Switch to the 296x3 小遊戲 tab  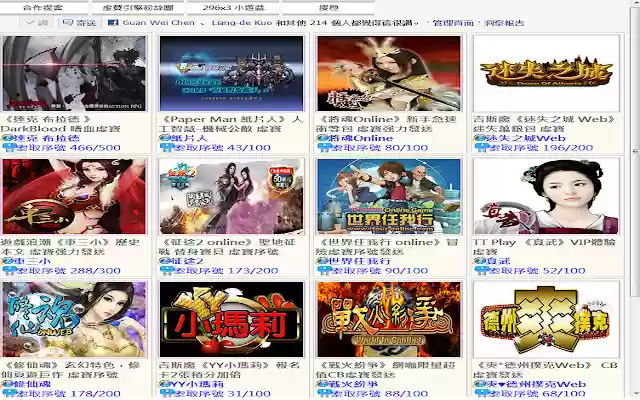[x=233, y=7]
